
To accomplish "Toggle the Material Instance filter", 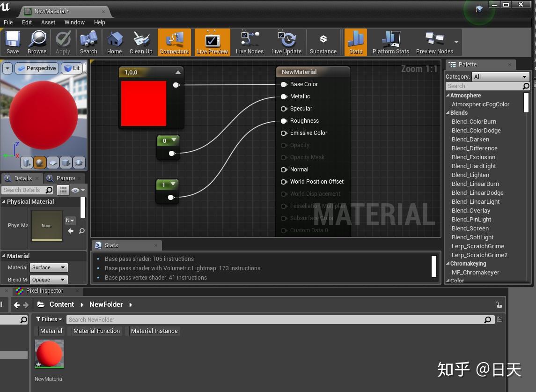I will click(x=154, y=331).
